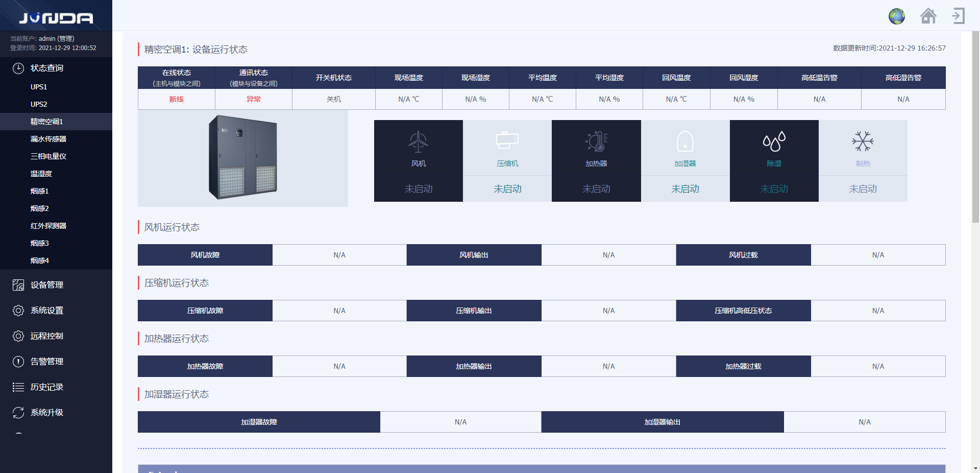Select the fan (风机) status icon

pyautogui.click(x=418, y=142)
